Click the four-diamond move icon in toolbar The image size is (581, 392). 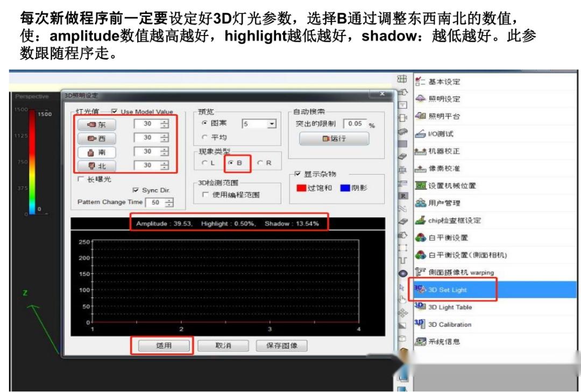pyautogui.click(x=402, y=313)
